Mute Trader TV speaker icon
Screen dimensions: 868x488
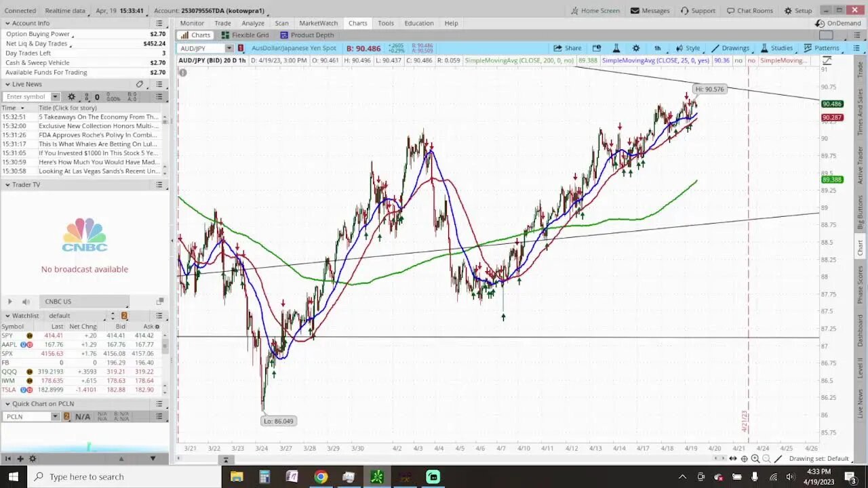(26, 302)
